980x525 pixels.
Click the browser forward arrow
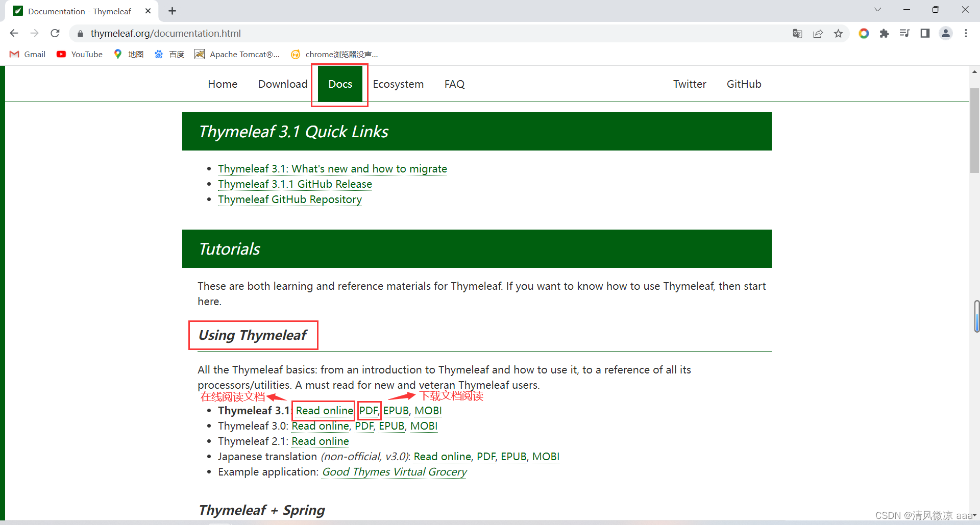(34, 33)
